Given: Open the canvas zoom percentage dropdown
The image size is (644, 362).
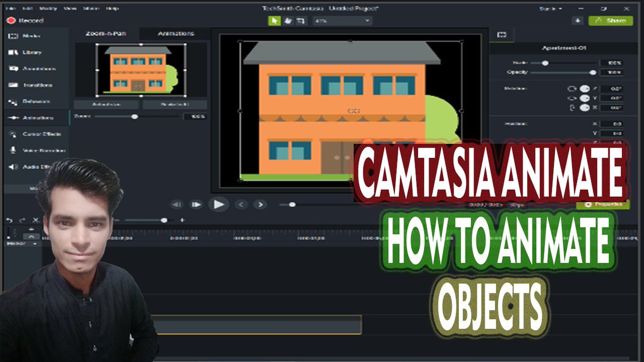Looking at the screenshot, I should pos(343,20).
